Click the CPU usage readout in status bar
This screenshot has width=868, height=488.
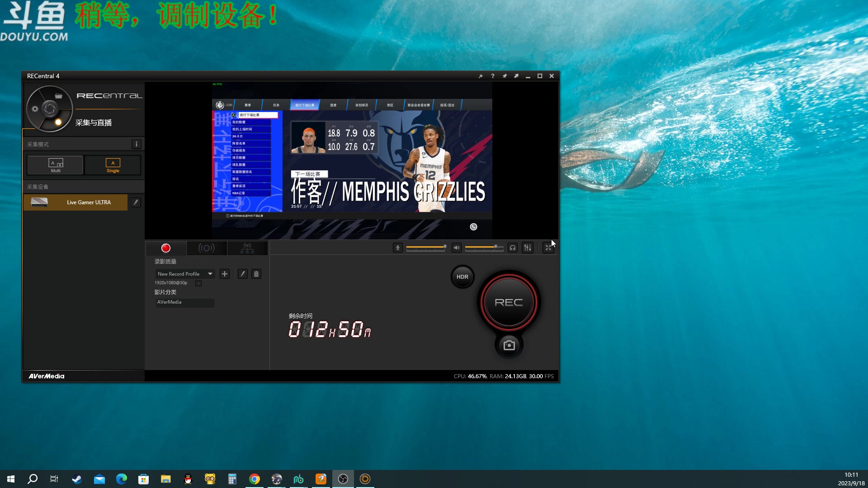(x=470, y=376)
